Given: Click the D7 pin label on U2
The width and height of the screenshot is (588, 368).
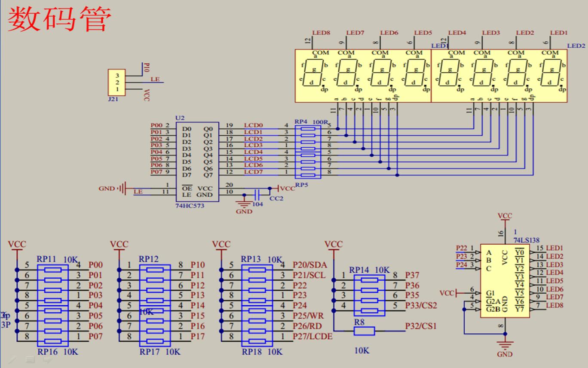Looking at the screenshot, I should click(187, 175).
